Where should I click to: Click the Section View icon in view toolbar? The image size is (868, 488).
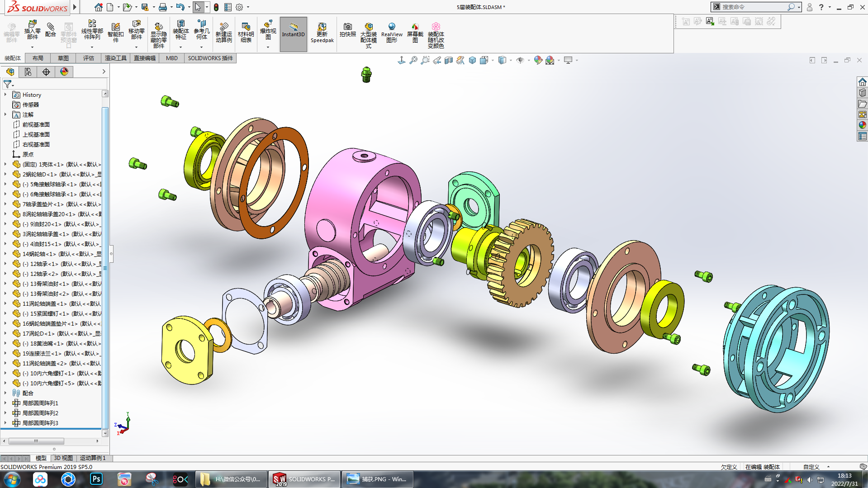(449, 60)
